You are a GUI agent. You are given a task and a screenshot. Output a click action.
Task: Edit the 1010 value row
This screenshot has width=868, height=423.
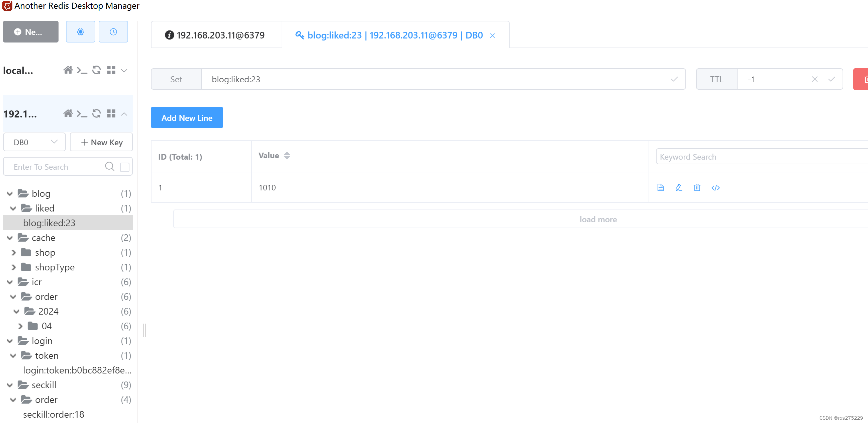tap(679, 187)
